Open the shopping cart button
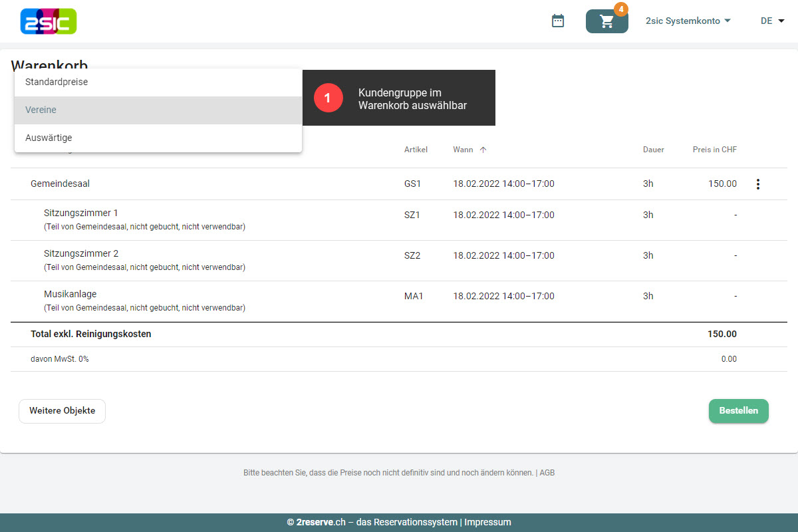 coord(606,21)
